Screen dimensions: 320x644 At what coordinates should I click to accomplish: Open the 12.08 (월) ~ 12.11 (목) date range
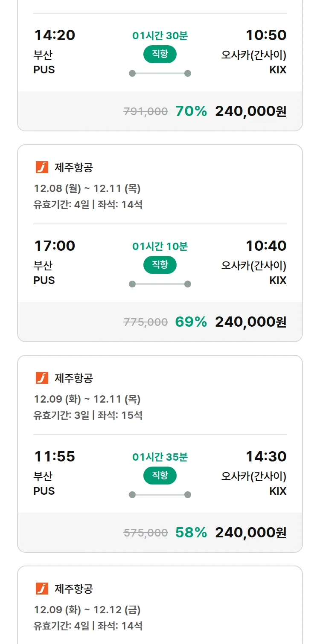(x=87, y=189)
